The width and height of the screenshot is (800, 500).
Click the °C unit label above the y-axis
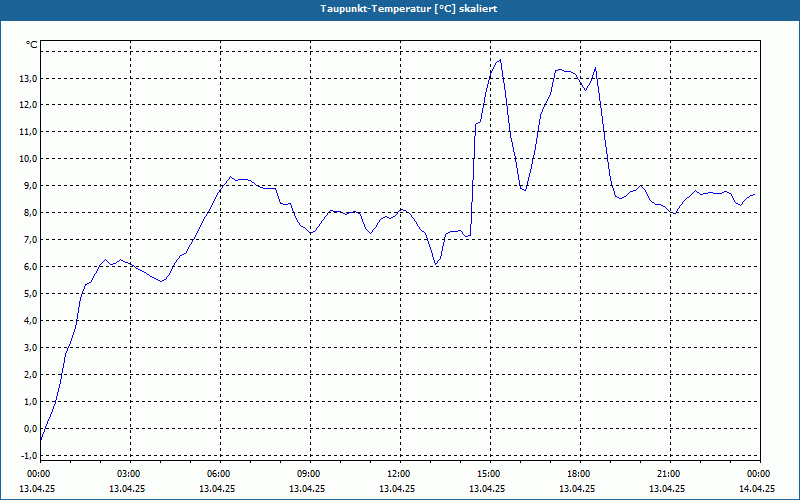tap(32, 45)
